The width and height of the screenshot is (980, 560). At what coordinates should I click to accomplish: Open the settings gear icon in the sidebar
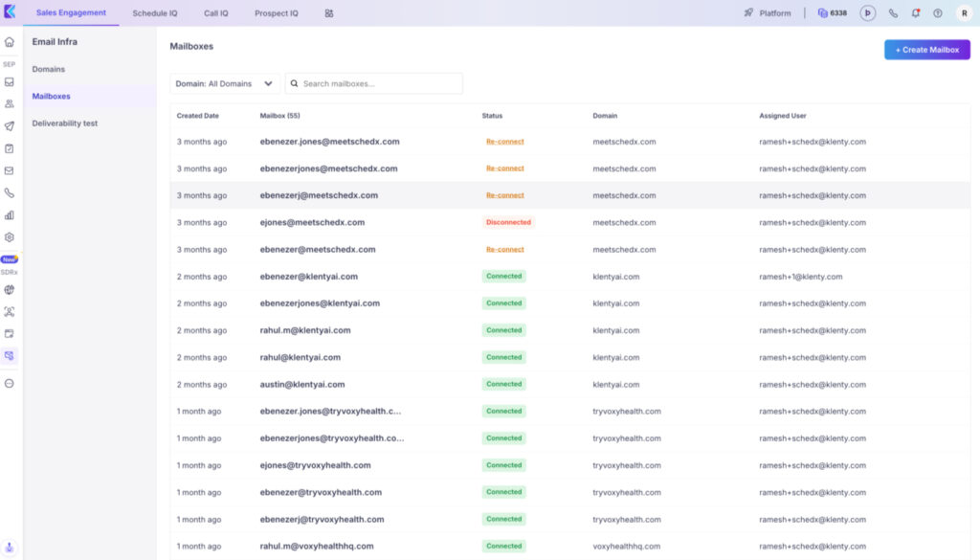(x=10, y=235)
